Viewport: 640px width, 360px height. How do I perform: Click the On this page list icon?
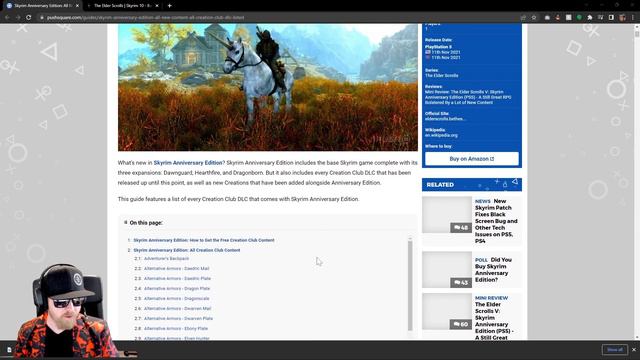click(x=125, y=222)
